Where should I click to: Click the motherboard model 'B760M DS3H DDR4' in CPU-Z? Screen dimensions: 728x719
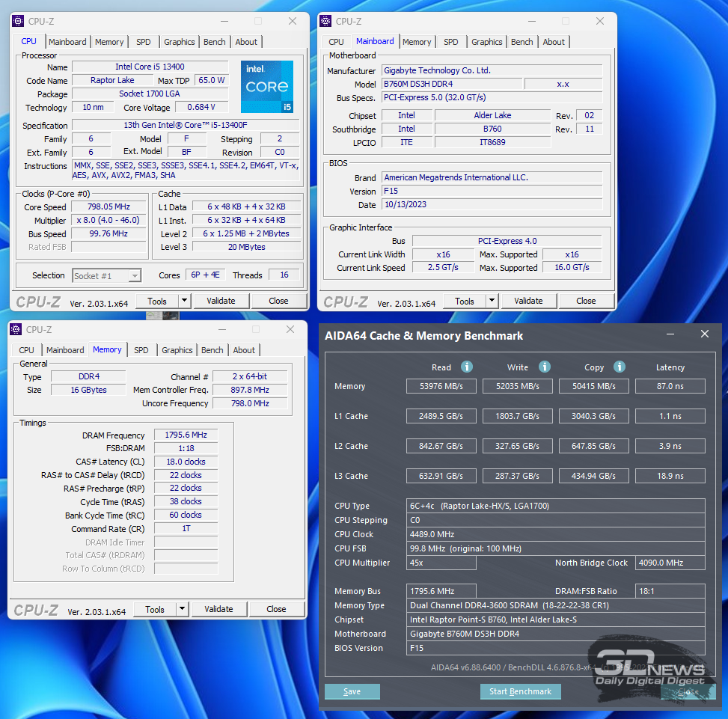[452, 84]
